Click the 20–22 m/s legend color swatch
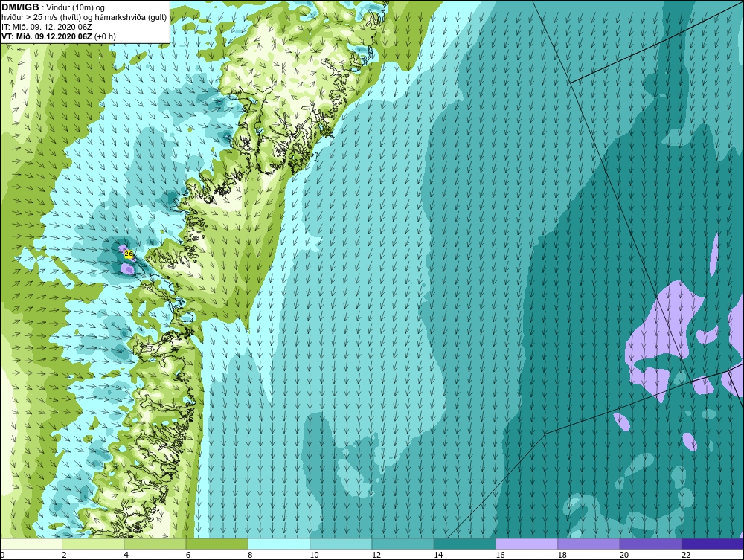Screen dimensions: 744x560 (x=651, y=544)
